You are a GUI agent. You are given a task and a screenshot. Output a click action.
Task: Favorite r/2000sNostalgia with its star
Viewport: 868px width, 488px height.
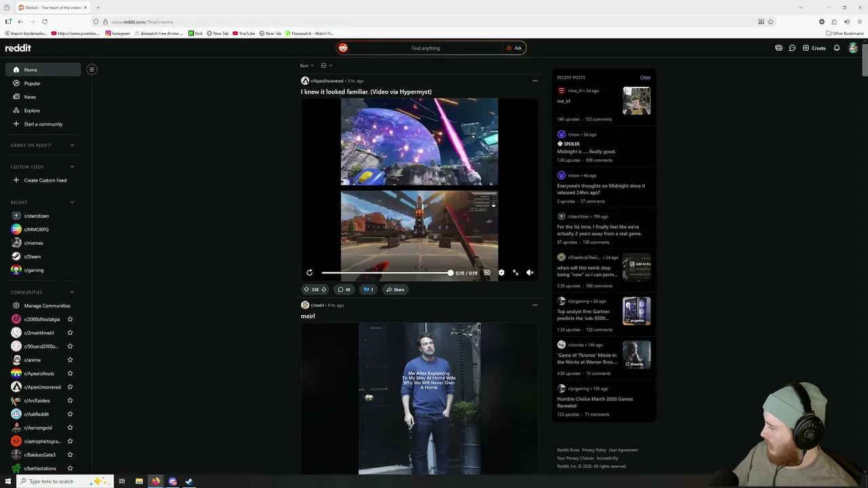click(x=70, y=319)
